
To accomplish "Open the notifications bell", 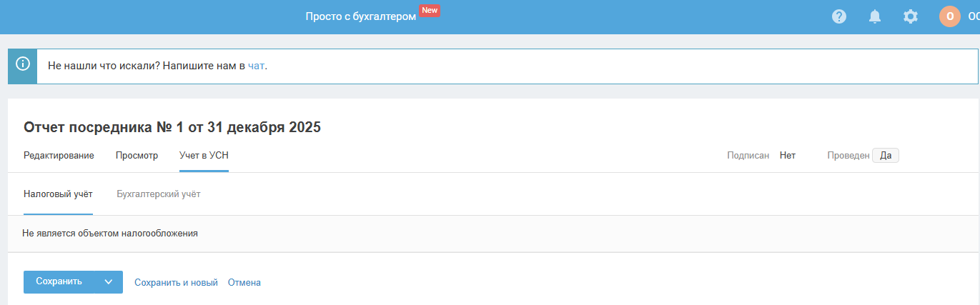I will pos(875,16).
